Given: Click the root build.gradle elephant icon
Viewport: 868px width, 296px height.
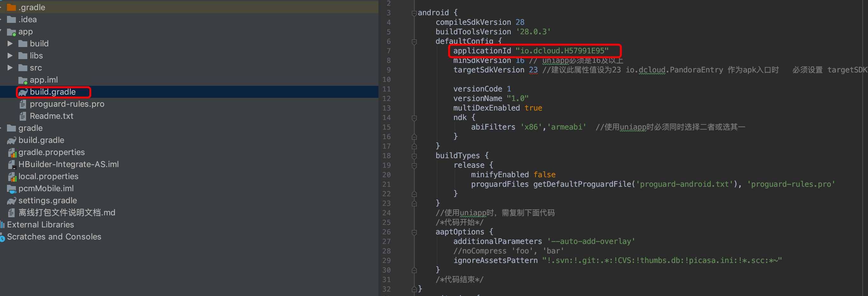Looking at the screenshot, I should click(11, 140).
